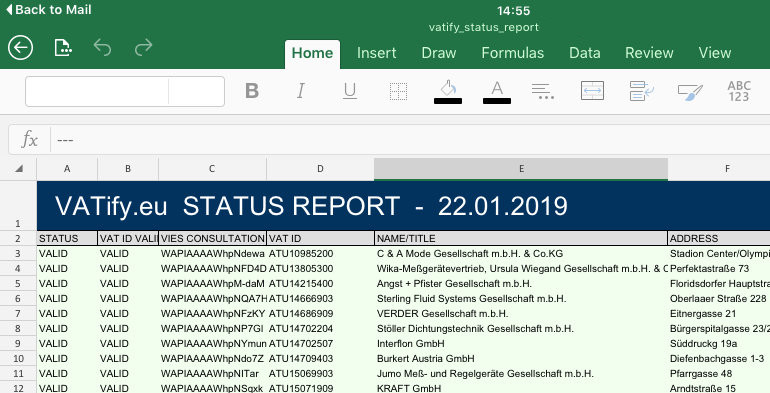
Task: Open Cell Styles paintbrush icon
Action: click(690, 92)
